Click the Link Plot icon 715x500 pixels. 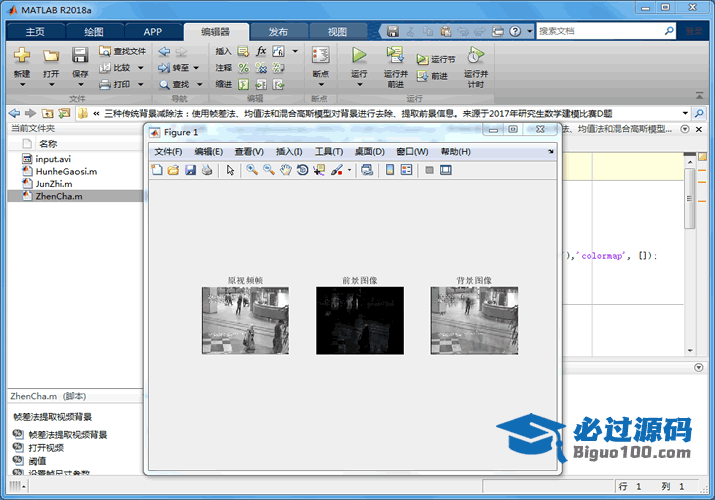(367, 170)
